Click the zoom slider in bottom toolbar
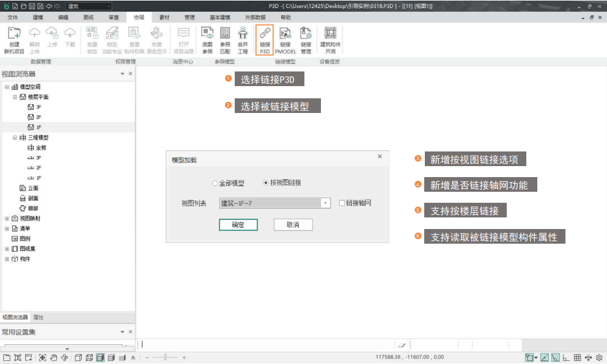Screen dimensions: 607x364 [165, 357]
